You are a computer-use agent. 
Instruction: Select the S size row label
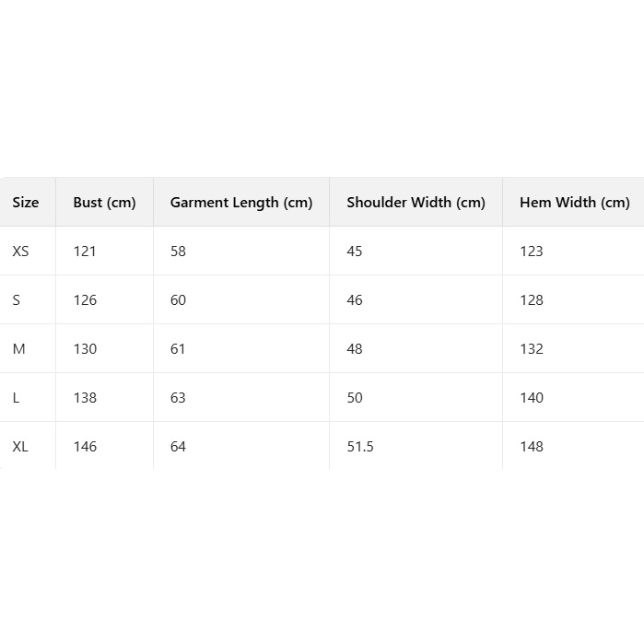pos(17,300)
